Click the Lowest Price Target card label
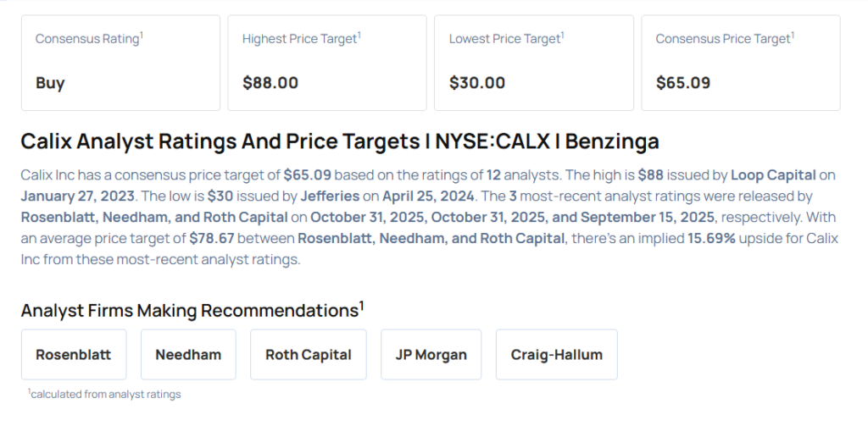 [x=506, y=39]
